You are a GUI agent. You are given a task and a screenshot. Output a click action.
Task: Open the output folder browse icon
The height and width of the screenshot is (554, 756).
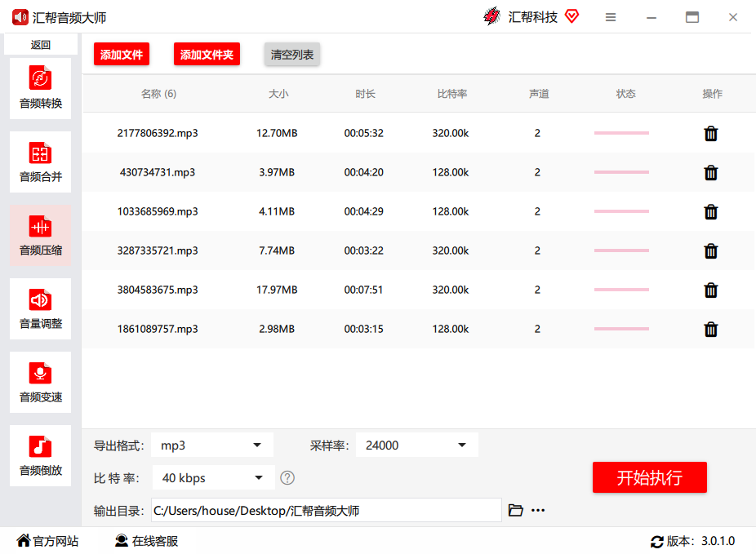click(x=515, y=511)
